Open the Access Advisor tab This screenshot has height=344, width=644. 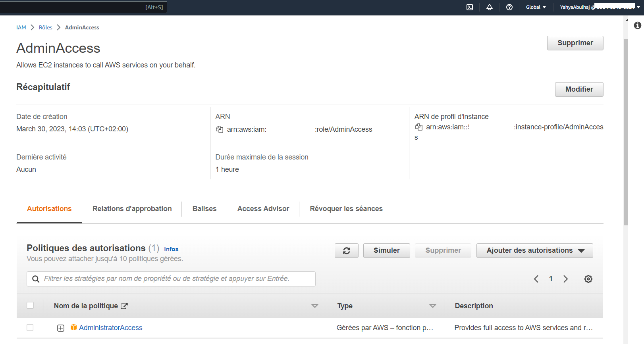point(263,209)
